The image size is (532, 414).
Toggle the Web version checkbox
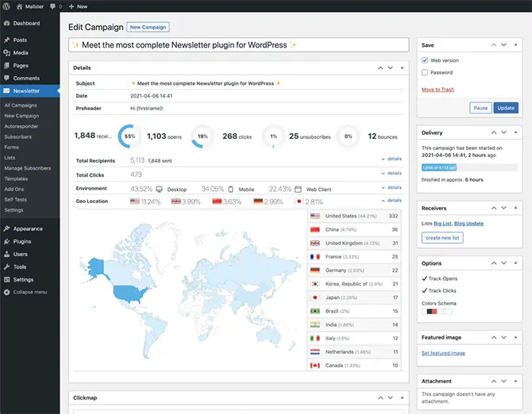click(x=425, y=60)
